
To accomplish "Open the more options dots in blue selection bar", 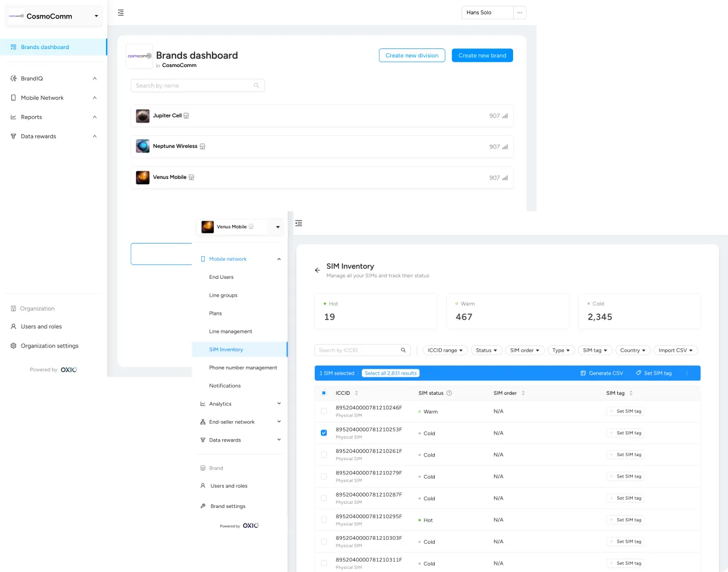I will tap(687, 373).
